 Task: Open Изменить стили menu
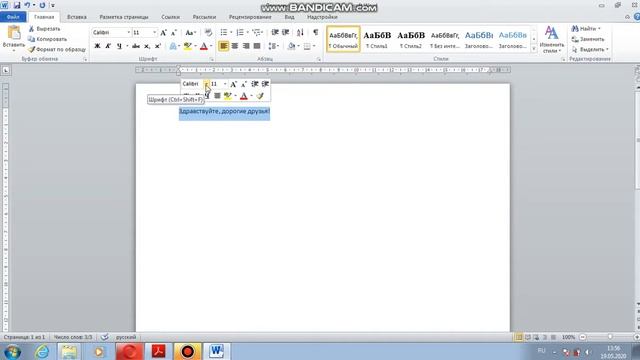(x=551, y=39)
